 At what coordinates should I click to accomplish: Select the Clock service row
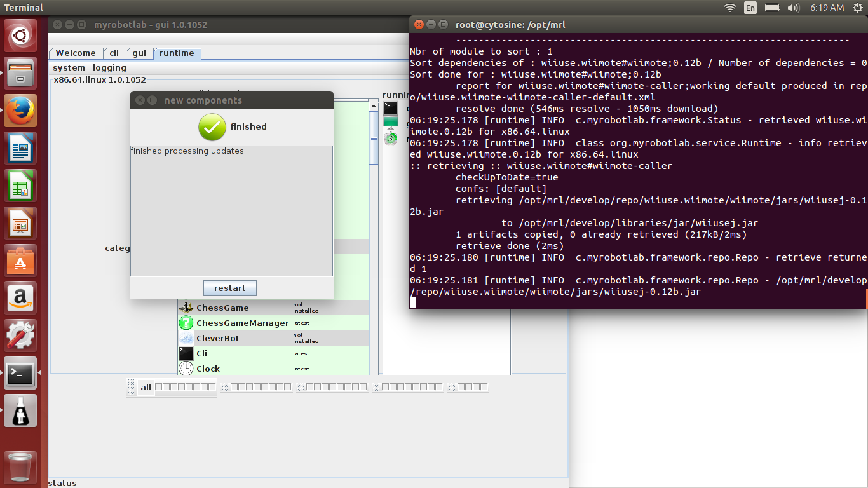point(273,369)
